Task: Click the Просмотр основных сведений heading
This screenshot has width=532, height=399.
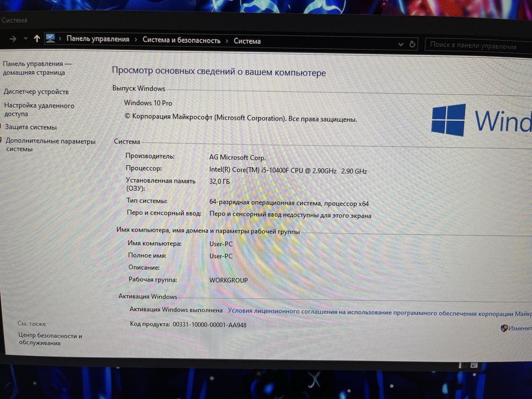Action: 219,72
